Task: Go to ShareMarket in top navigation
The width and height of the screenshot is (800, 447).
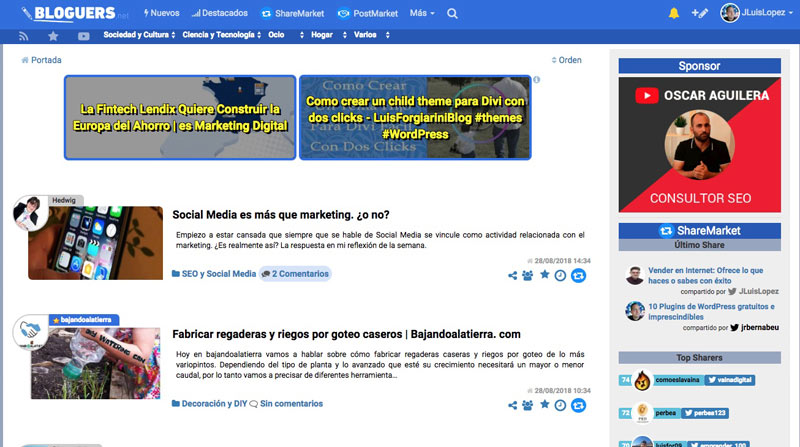Action: [x=292, y=14]
